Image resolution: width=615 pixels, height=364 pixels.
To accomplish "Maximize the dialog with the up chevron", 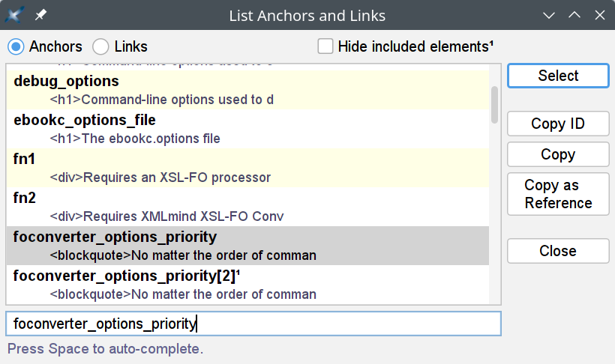I will tap(574, 15).
